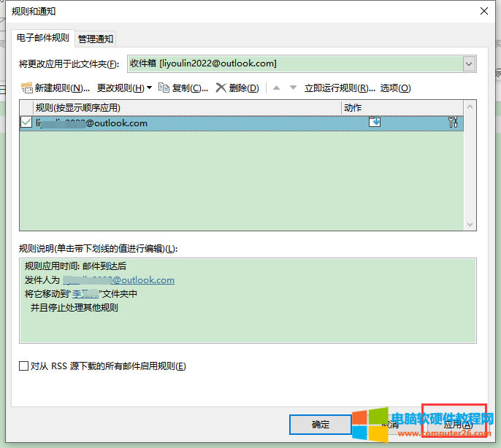Click the tools icon at rule row end

[x=453, y=123]
